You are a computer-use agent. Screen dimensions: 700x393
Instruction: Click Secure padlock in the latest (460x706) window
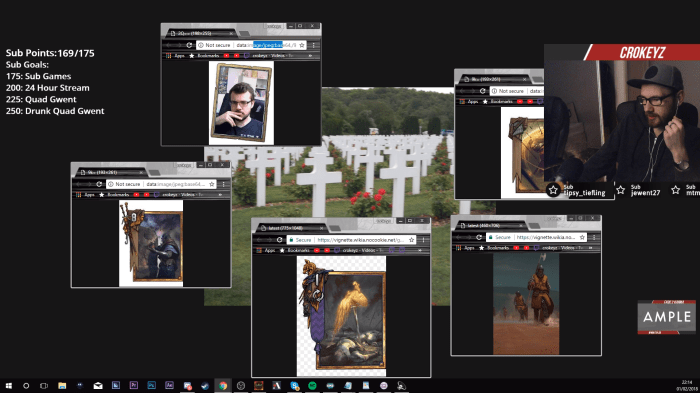pyautogui.click(x=491, y=237)
